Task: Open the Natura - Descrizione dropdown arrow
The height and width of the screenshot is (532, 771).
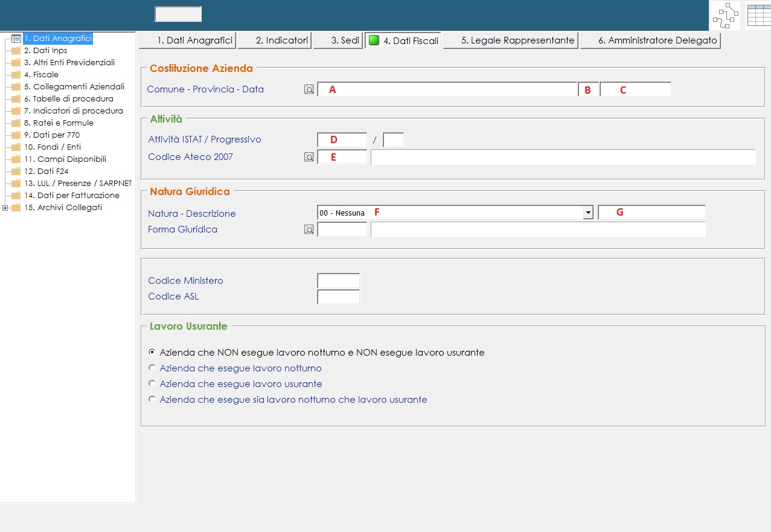Action: pos(587,213)
